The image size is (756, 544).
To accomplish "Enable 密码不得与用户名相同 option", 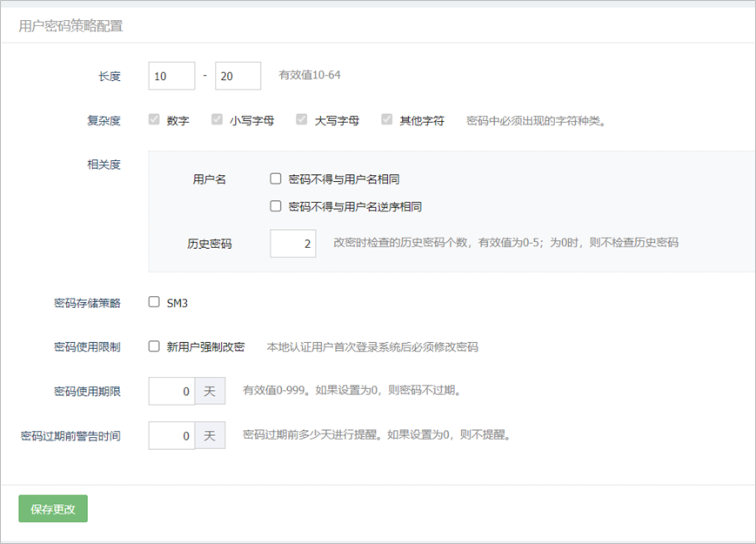I will coord(276,179).
